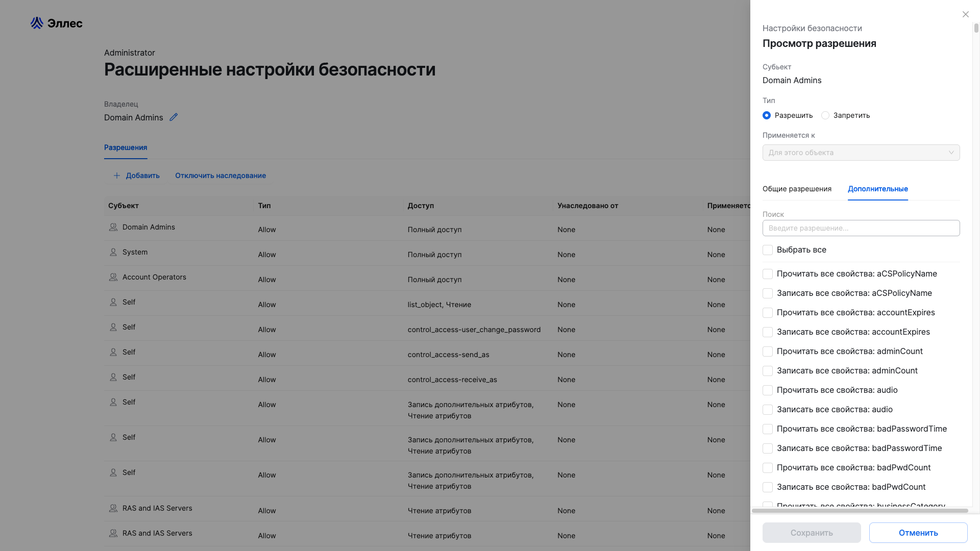Click the user icon beside Account Operators
980x551 pixels.
point(113,277)
